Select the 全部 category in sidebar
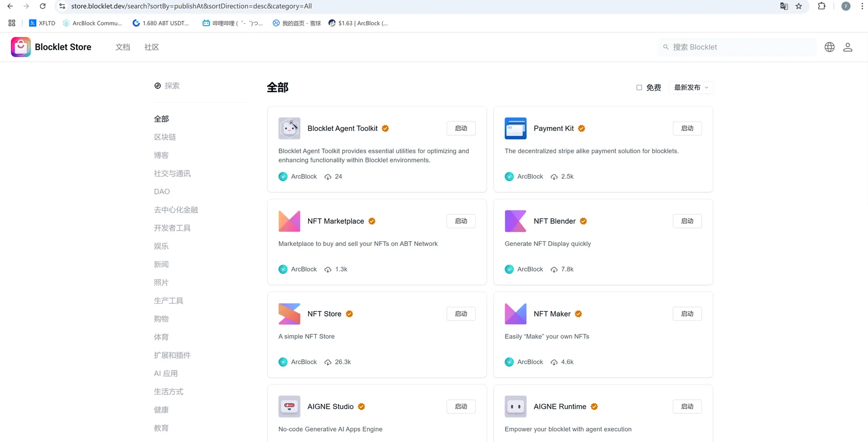This screenshot has width=868, height=442. click(x=162, y=119)
